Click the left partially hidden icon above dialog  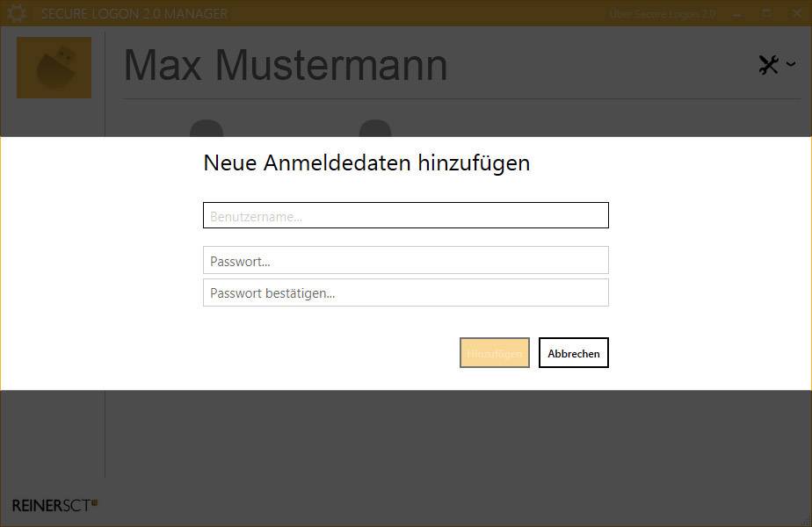[x=207, y=128]
